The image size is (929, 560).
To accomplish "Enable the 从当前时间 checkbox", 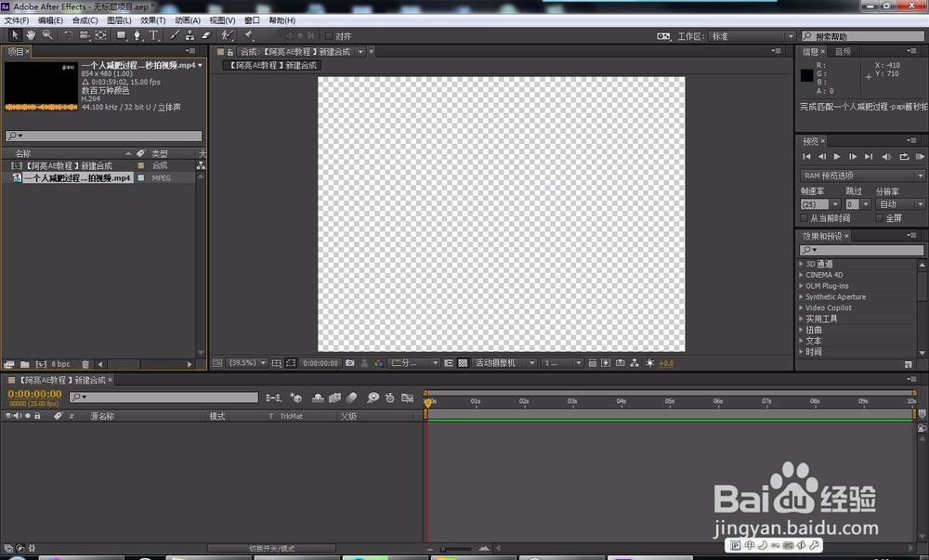I will [x=804, y=218].
